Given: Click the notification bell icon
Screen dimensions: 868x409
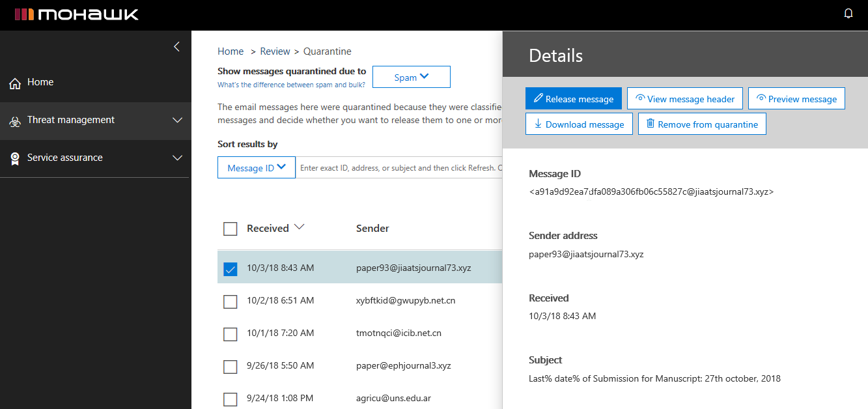Looking at the screenshot, I should click(848, 14).
